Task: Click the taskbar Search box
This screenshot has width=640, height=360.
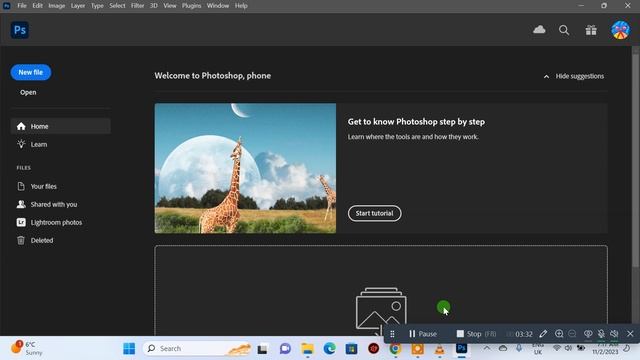Action: (198, 349)
